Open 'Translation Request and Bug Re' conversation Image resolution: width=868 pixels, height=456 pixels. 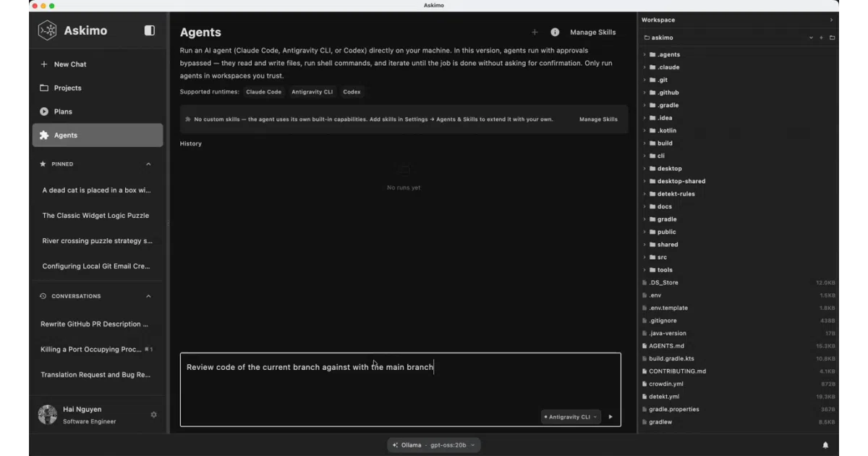pos(97,375)
